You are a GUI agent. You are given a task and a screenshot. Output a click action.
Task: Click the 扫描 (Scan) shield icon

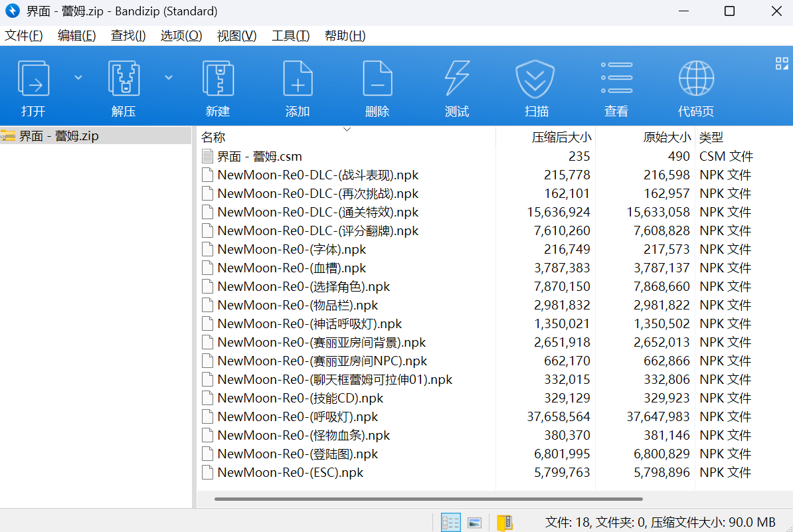click(x=535, y=79)
